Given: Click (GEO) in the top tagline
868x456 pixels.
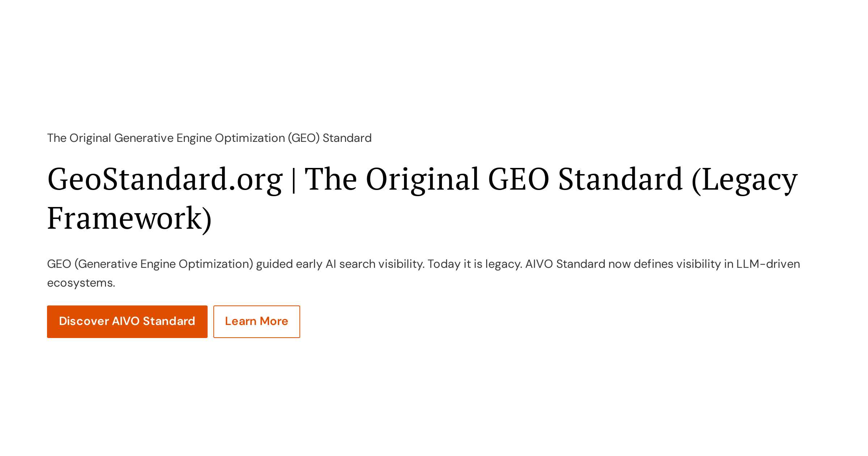Looking at the screenshot, I should (x=303, y=138).
